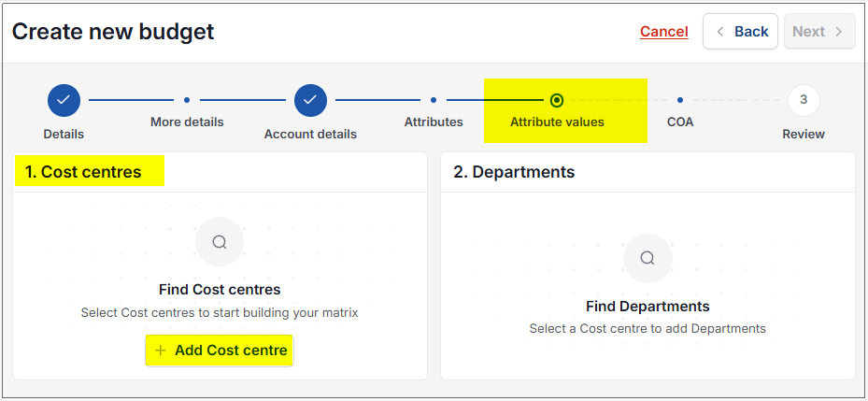Click the Attribute values step label
This screenshot has width=868, height=401.
[557, 122]
